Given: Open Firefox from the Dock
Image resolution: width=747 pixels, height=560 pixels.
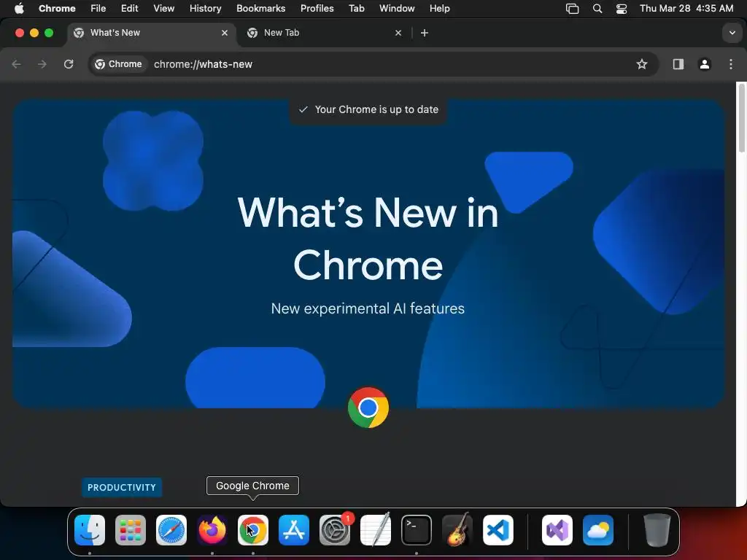Looking at the screenshot, I should pyautogui.click(x=212, y=530).
